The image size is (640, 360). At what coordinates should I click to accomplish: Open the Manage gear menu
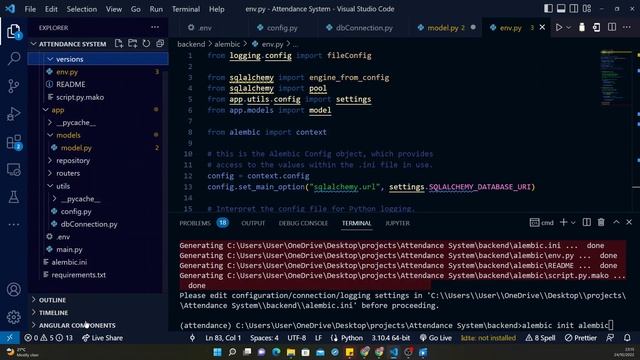pos(13,317)
